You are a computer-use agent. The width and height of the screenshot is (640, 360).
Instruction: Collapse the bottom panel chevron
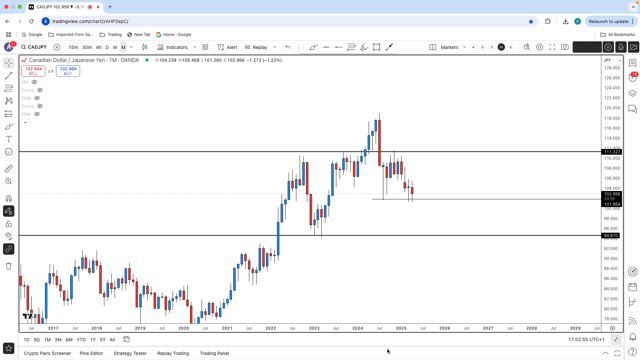[605, 353]
